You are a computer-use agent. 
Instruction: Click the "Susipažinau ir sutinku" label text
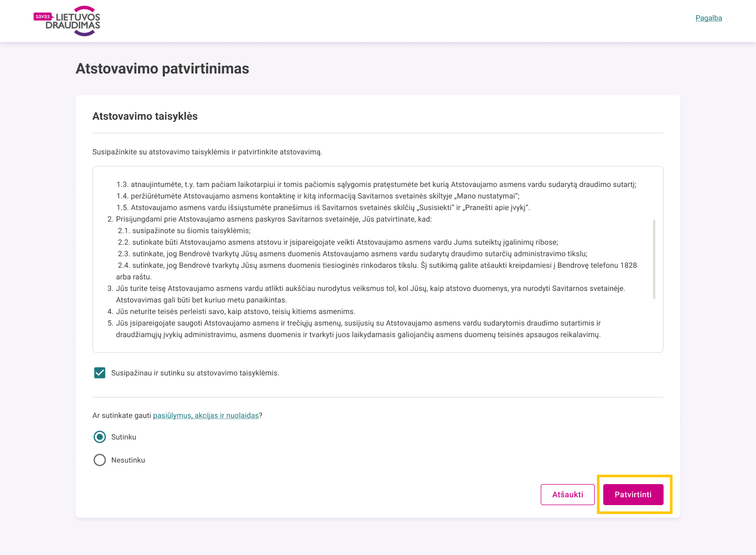[195, 373]
